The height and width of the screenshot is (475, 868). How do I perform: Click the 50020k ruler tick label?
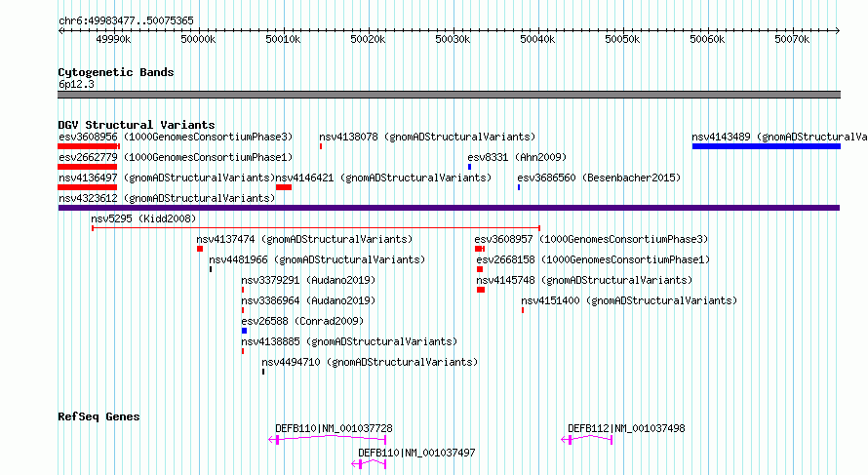pyautogui.click(x=368, y=39)
